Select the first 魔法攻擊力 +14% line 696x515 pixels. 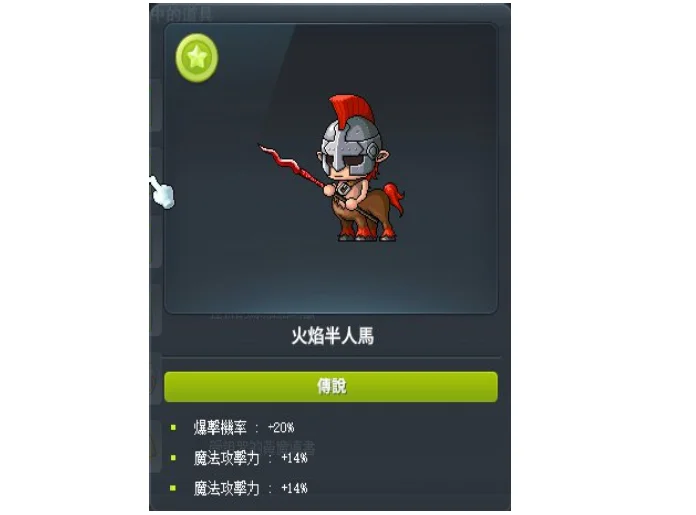(251, 458)
